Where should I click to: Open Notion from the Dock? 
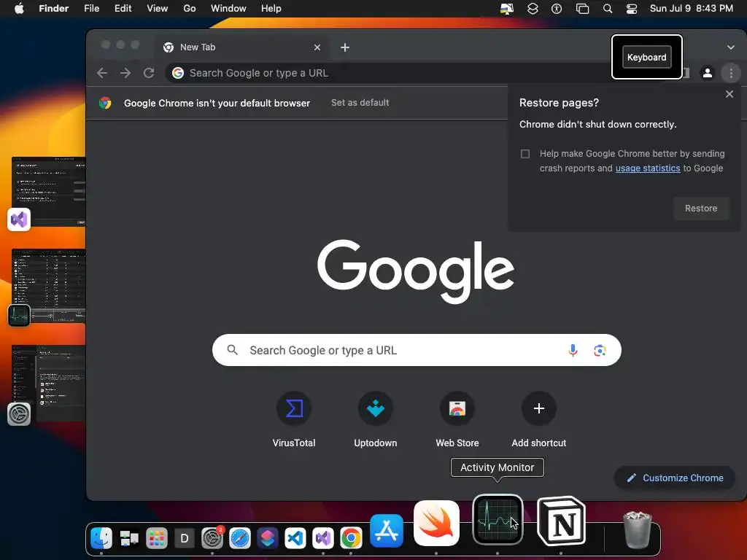point(561,521)
